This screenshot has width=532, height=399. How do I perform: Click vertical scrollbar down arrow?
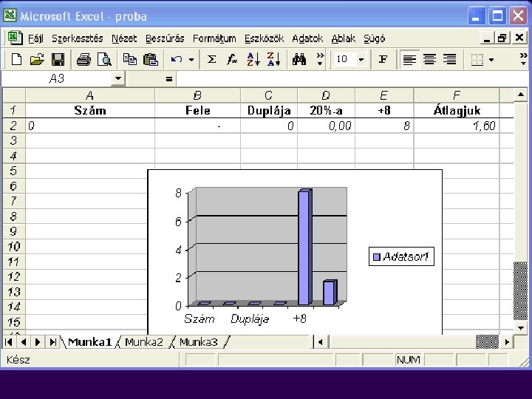point(521,328)
